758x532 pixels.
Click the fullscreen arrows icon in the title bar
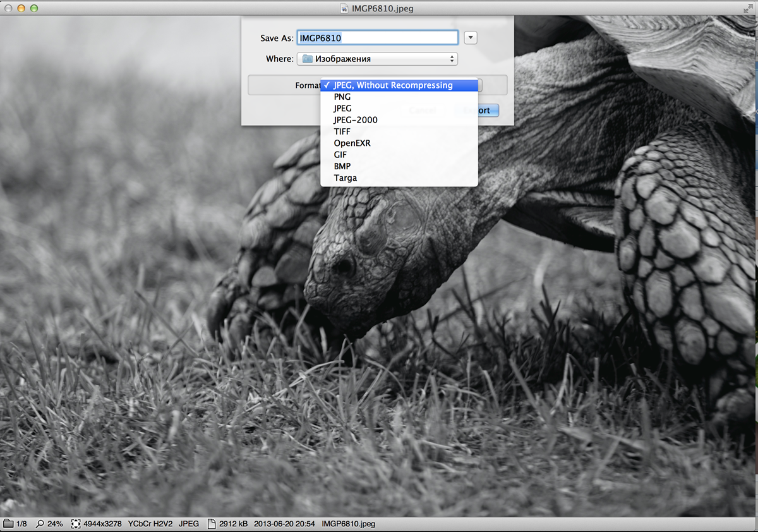tap(749, 8)
